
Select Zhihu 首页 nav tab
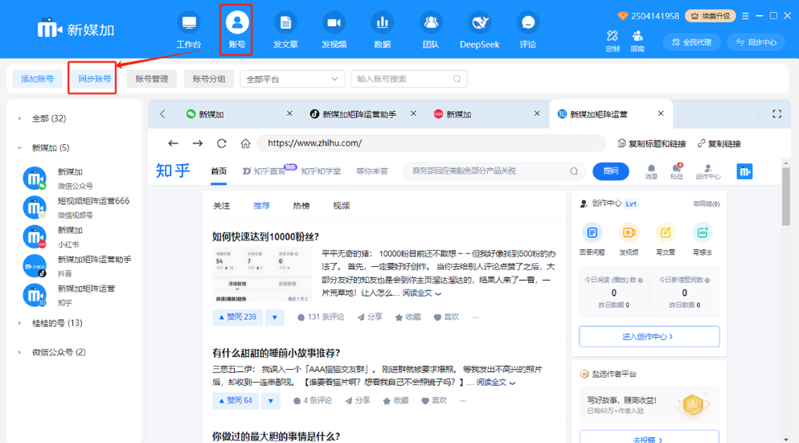pos(219,171)
